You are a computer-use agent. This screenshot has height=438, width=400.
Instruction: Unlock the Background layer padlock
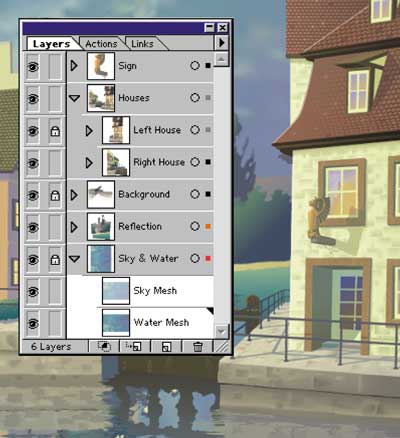coord(55,195)
